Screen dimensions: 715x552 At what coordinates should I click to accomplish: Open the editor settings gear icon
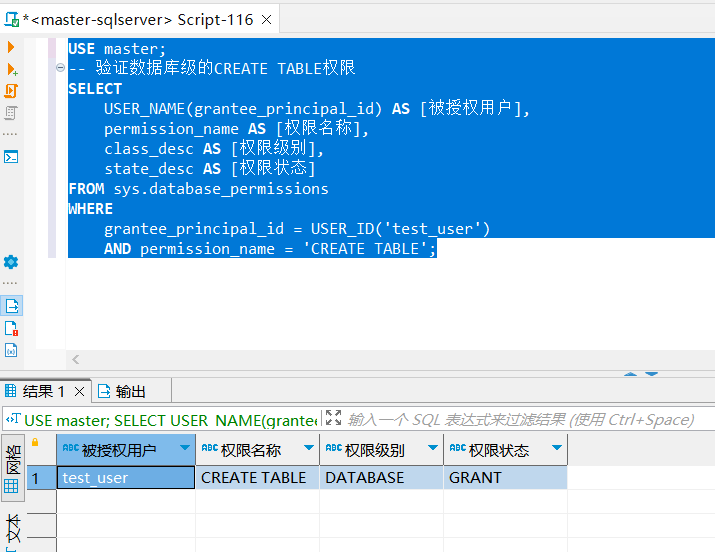point(11,262)
